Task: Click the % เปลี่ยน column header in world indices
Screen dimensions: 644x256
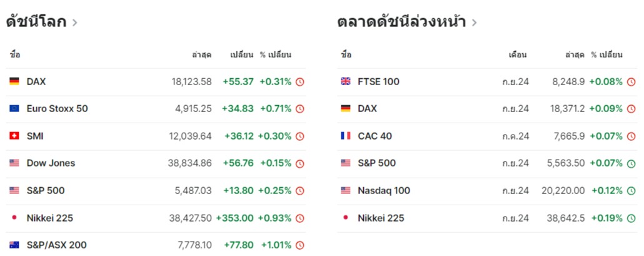Action: pyautogui.click(x=276, y=54)
